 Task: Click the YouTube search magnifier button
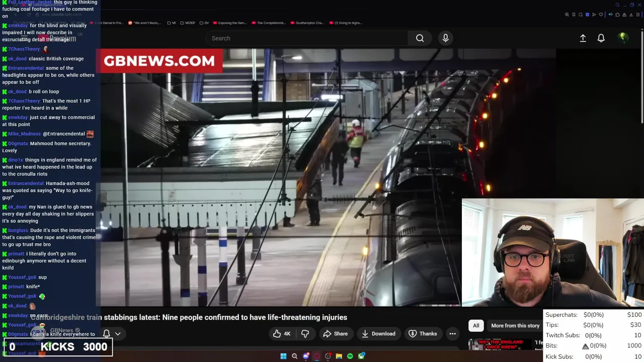[x=420, y=38]
